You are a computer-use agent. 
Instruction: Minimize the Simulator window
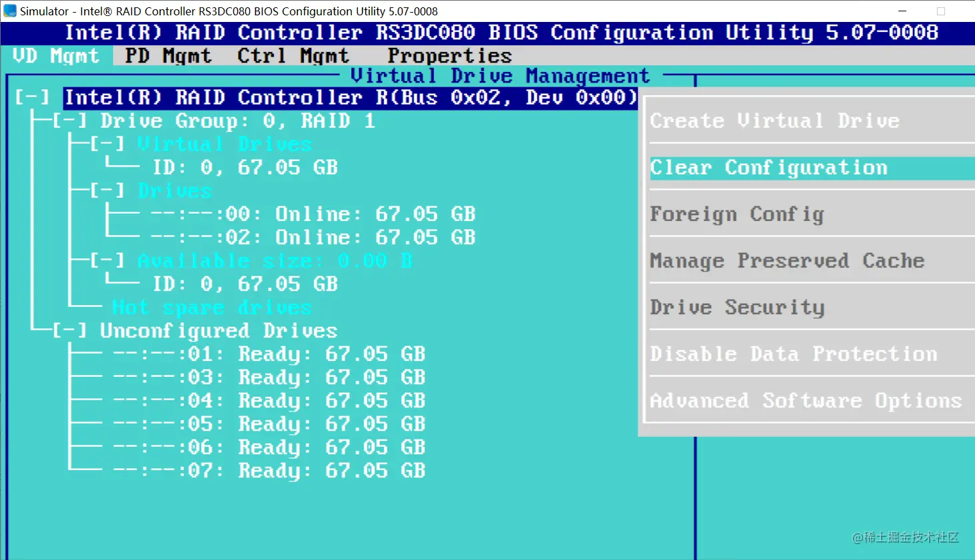coord(902,11)
